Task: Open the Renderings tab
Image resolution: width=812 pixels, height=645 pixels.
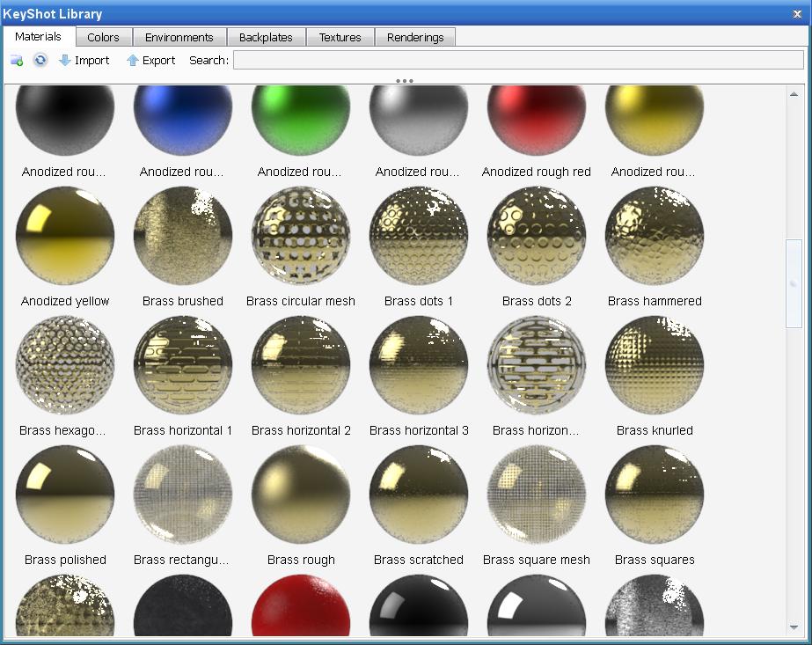Action: [414, 37]
